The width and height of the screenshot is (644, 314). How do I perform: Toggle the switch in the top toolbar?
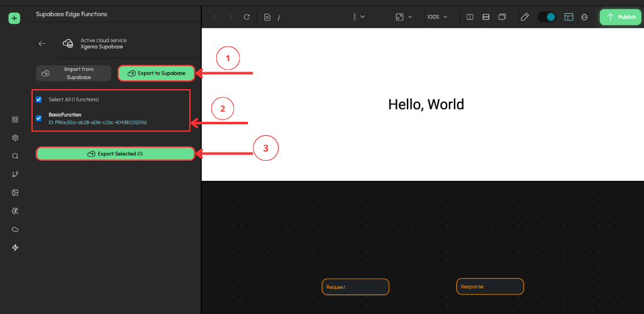click(x=547, y=17)
